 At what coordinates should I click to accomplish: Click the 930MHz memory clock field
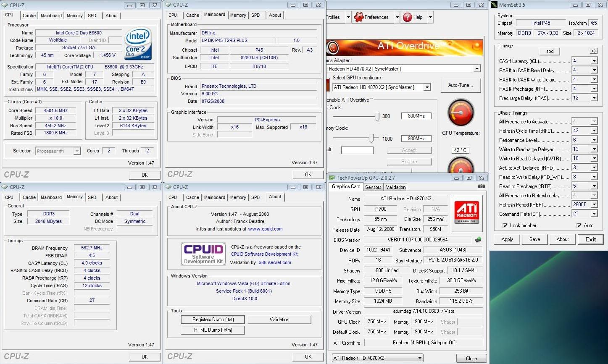416,139
